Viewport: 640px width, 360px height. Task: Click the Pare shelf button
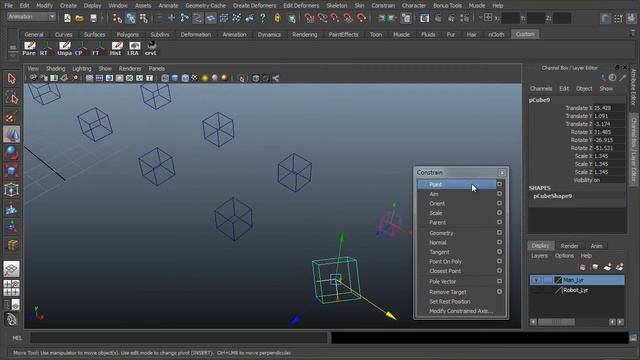(x=29, y=48)
